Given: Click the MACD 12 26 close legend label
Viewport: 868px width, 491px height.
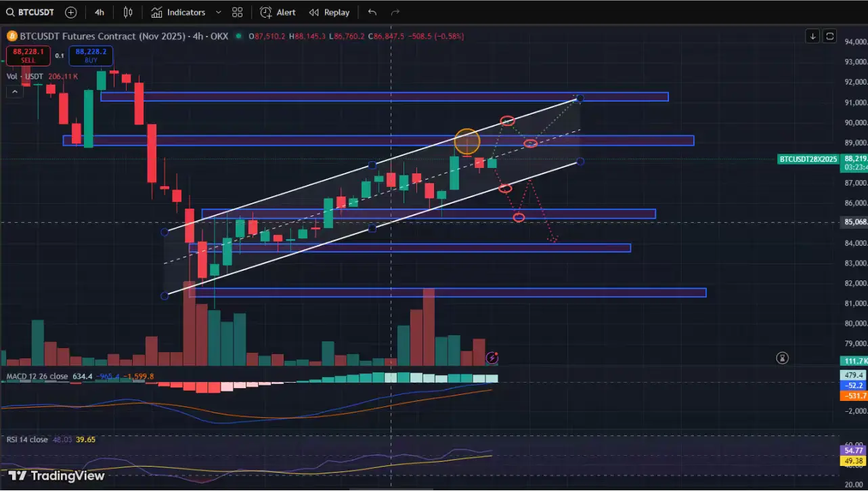Looking at the screenshot, I should click(37, 376).
